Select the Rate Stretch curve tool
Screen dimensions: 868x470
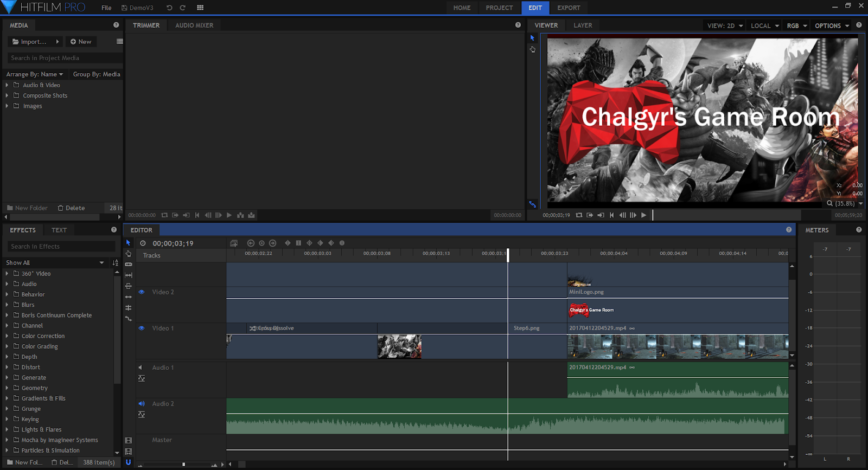129,319
